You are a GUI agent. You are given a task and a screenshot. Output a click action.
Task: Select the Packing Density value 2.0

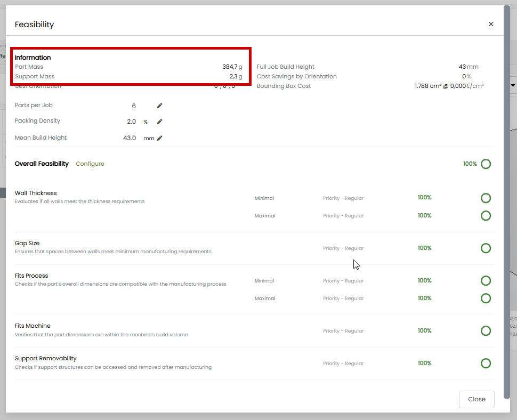pyautogui.click(x=132, y=122)
